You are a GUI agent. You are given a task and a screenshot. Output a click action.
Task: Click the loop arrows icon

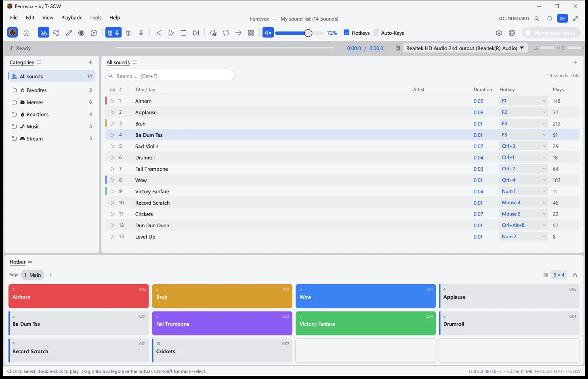pos(226,33)
